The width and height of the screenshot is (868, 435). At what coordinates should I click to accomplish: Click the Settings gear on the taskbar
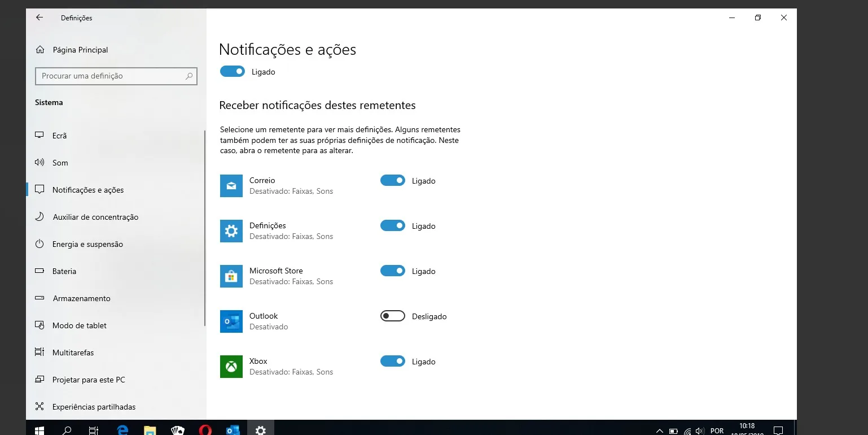[260, 430]
